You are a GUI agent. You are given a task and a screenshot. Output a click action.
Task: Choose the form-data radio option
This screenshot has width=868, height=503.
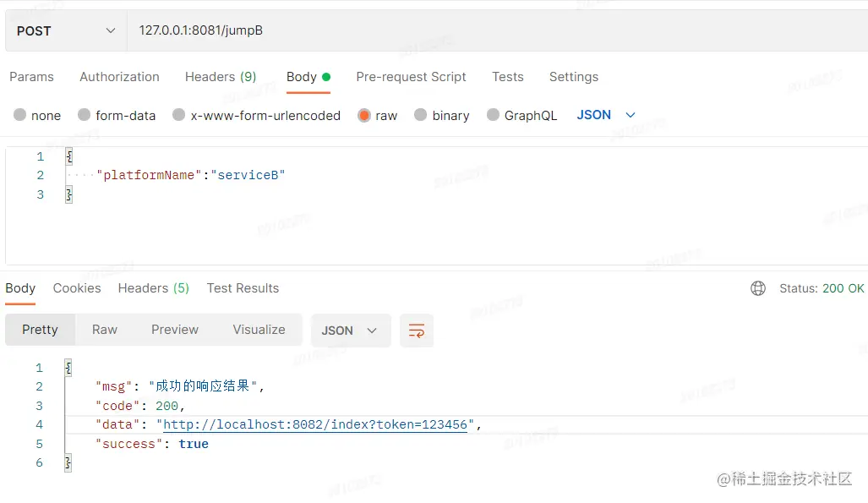tap(85, 115)
